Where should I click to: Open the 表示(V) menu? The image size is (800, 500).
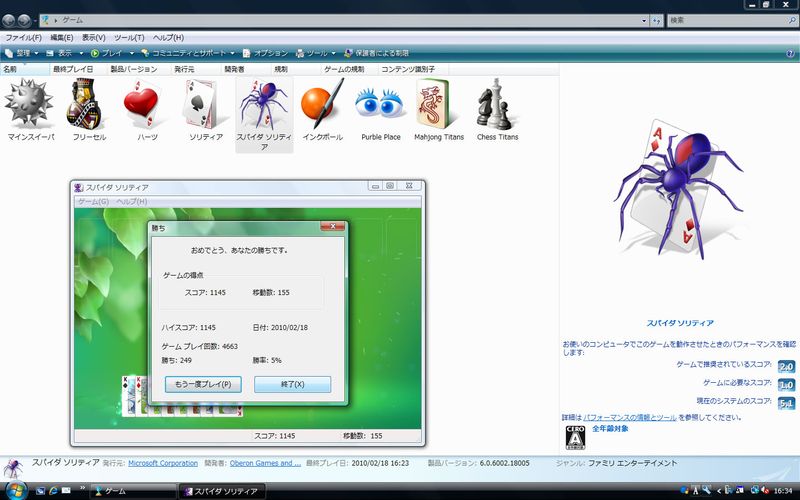[93, 38]
